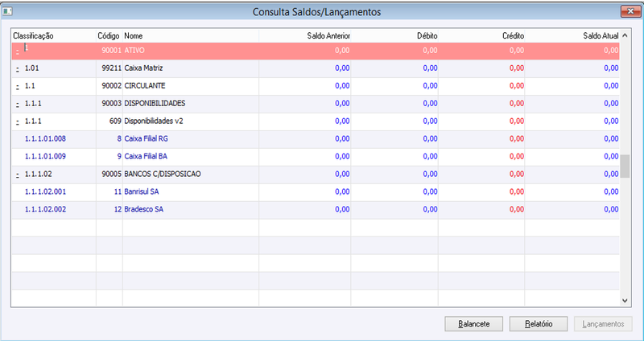Screen dimensions: 644x341
Task: Select the Caixa Filial BA account
Action: coord(146,156)
